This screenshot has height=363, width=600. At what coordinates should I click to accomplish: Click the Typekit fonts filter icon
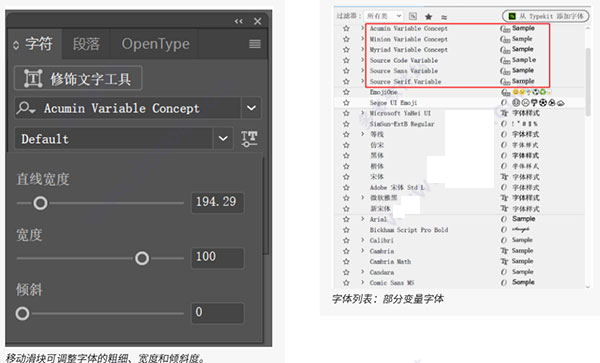412,16
